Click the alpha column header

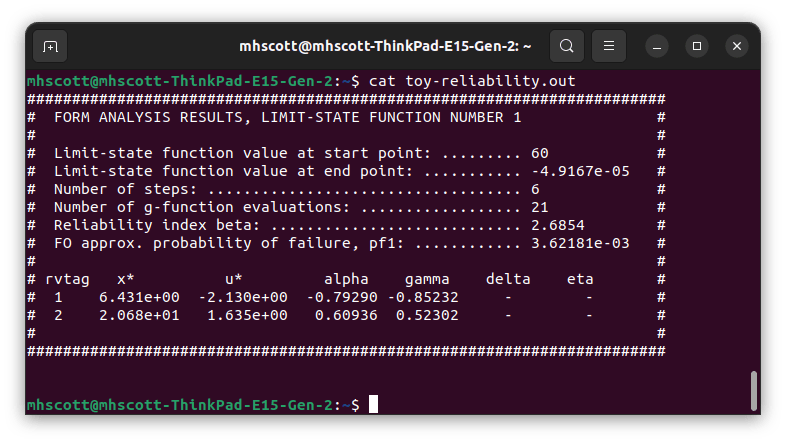click(346, 279)
